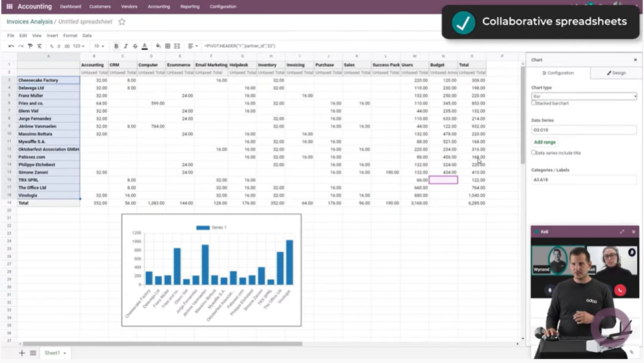Toggle italic formatting
644x363 pixels.
pyautogui.click(x=126, y=46)
